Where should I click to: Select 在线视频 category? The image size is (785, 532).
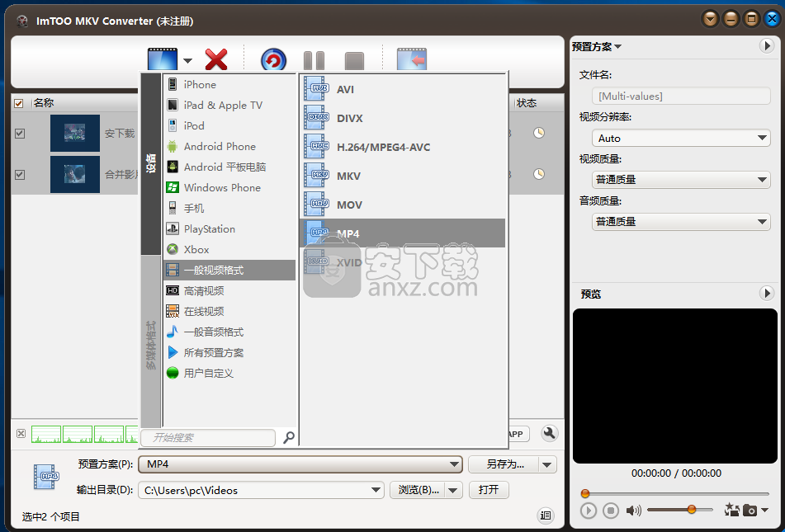click(229, 311)
